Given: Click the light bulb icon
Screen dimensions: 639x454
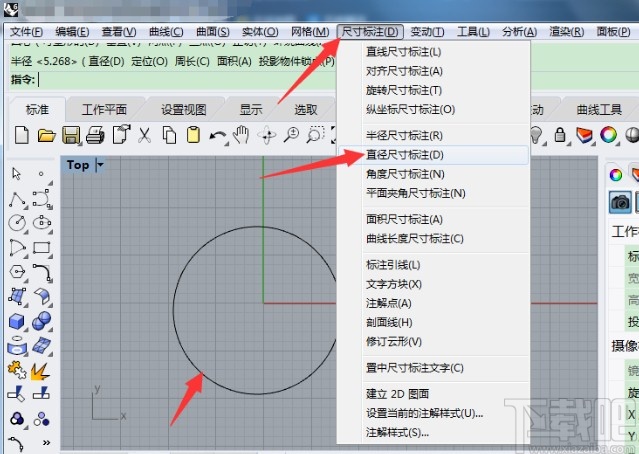Looking at the screenshot, I should pos(537,135).
